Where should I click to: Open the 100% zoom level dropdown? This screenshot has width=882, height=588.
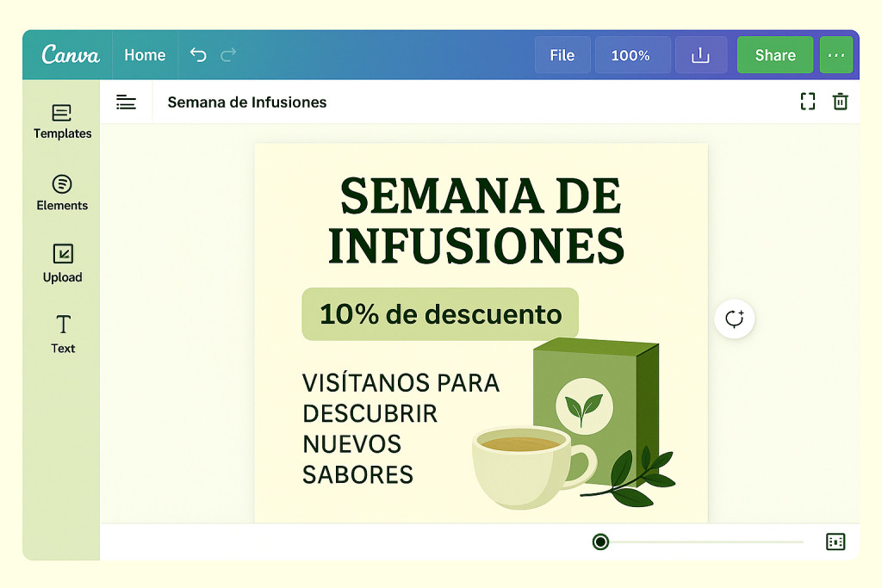pos(632,54)
